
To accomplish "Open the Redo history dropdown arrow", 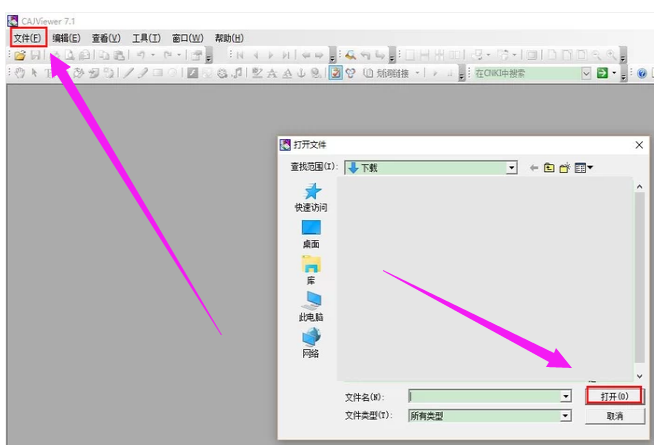I will tap(179, 55).
